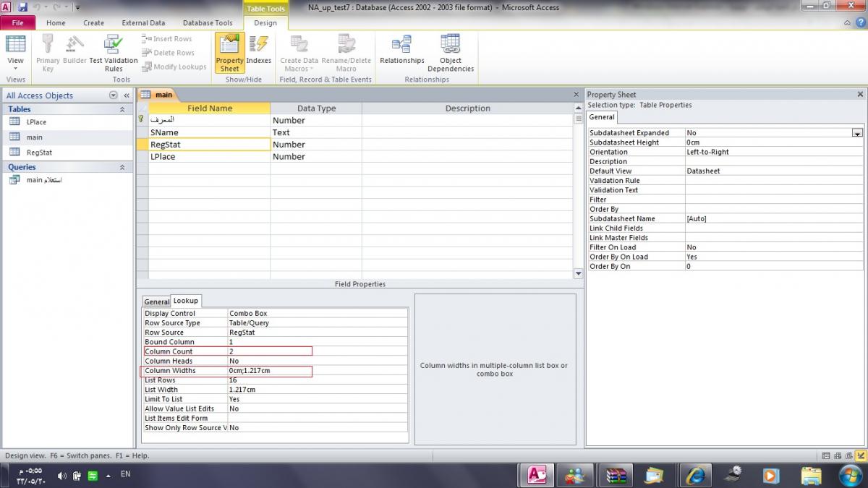868x488 pixels.
Task: Open the Access Help question mark
Action: coord(860,22)
